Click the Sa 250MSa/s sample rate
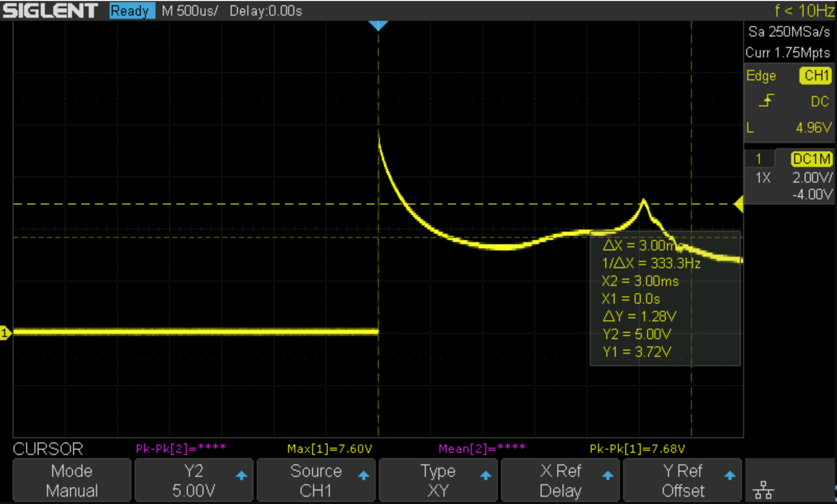This screenshot has height=504, width=837. [x=789, y=32]
